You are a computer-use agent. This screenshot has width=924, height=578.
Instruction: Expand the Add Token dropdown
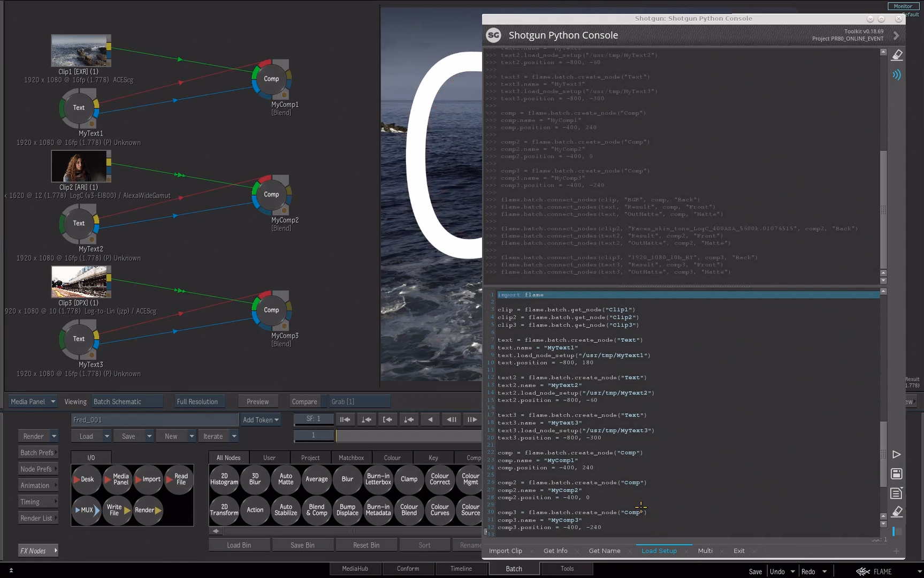coord(261,420)
